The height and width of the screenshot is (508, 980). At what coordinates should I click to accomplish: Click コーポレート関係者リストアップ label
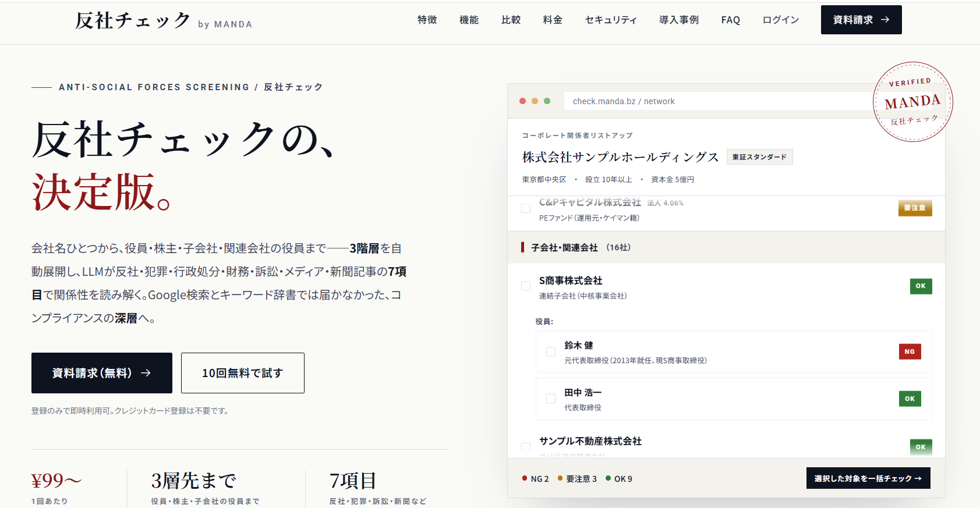[577, 136]
